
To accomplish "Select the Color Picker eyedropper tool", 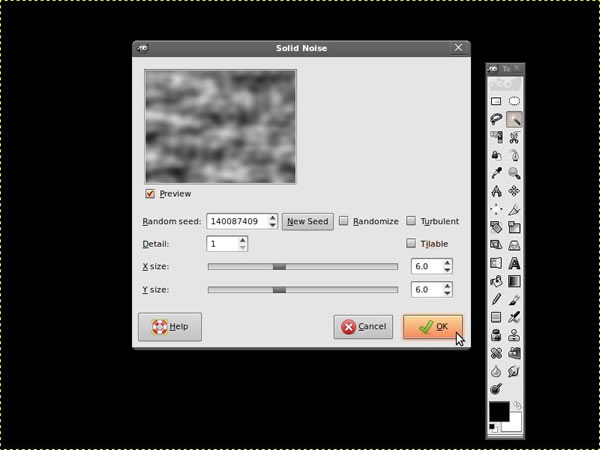I will click(496, 173).
